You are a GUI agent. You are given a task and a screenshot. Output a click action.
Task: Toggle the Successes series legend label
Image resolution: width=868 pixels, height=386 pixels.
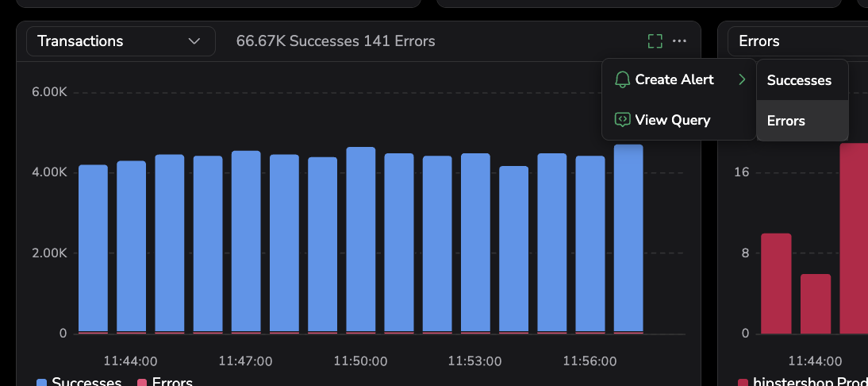[86, 383]
